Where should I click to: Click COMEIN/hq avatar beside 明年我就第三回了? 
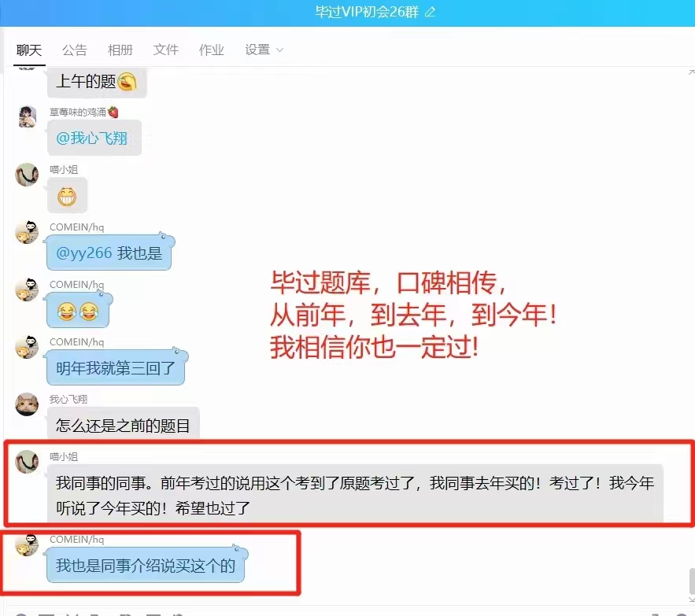[27, 347]
